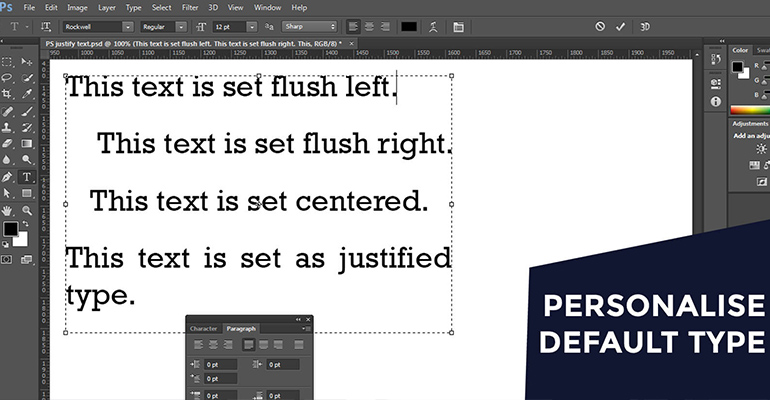Select the Hand tool
This screenshot has height=400, width=770.
pyautogui.click(x=7, y=211)
